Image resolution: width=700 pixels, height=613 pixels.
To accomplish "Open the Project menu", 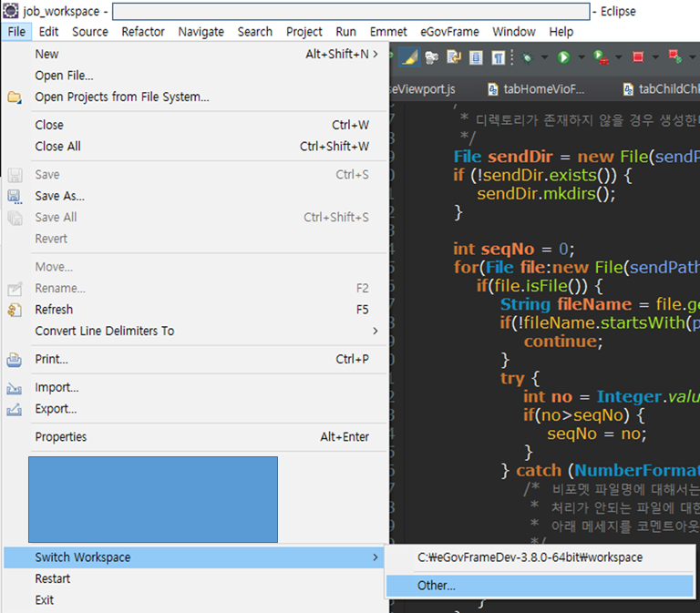I will [x=304, y=32].
